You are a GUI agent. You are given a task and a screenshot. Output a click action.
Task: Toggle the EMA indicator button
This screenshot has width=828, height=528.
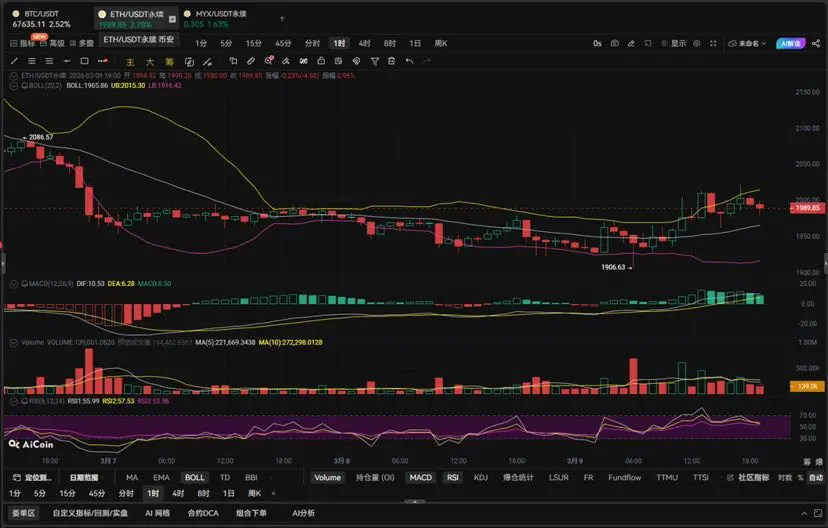coord(162,477)
